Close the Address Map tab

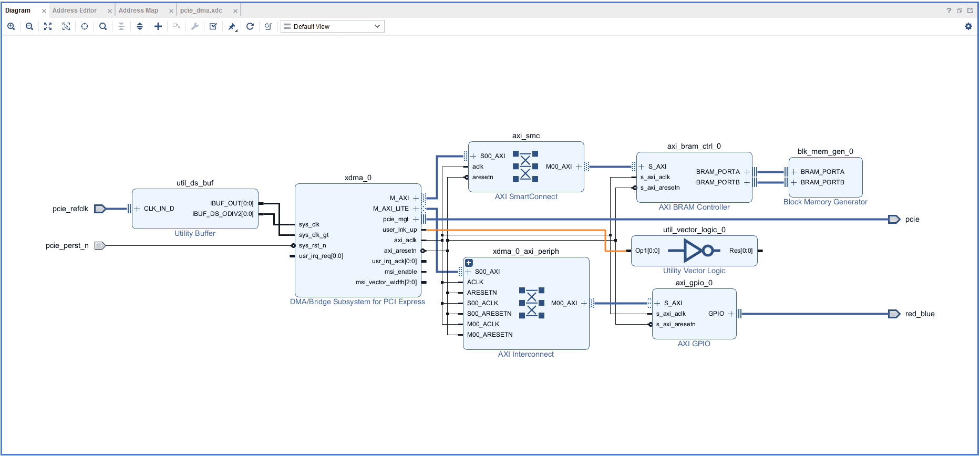171,11
